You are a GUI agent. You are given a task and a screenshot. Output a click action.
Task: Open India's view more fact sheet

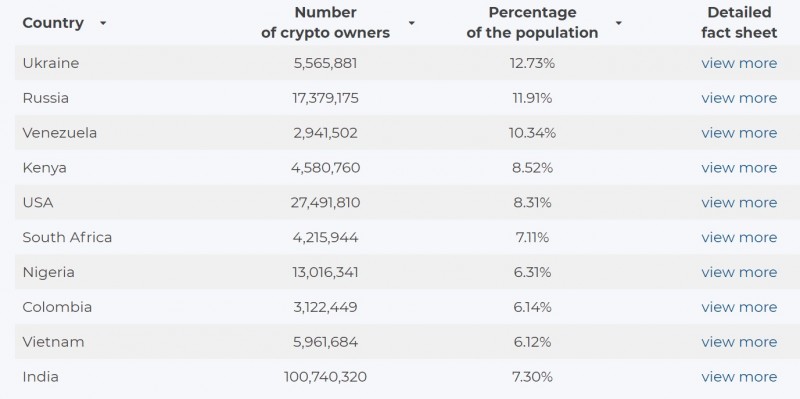click(x=739, y=377)
